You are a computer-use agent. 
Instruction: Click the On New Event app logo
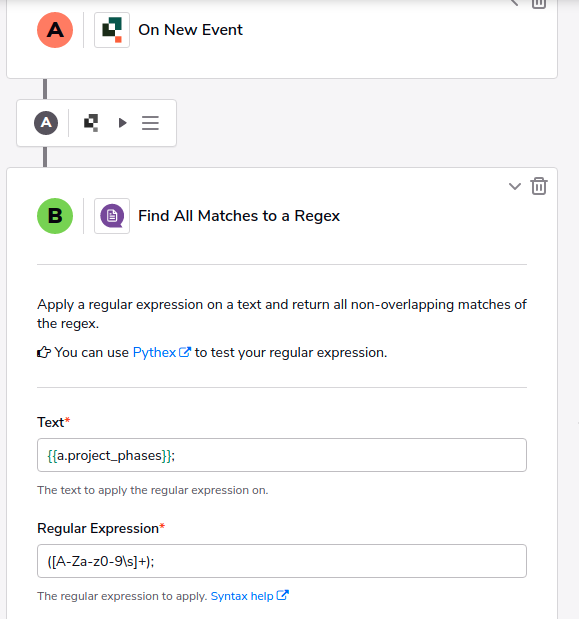coord(112,30)
